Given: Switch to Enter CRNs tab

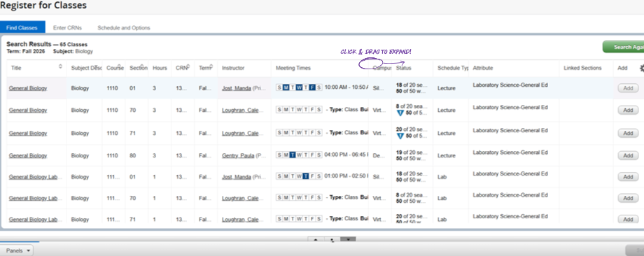Looking at the screenshot, I should pos(67,28).
